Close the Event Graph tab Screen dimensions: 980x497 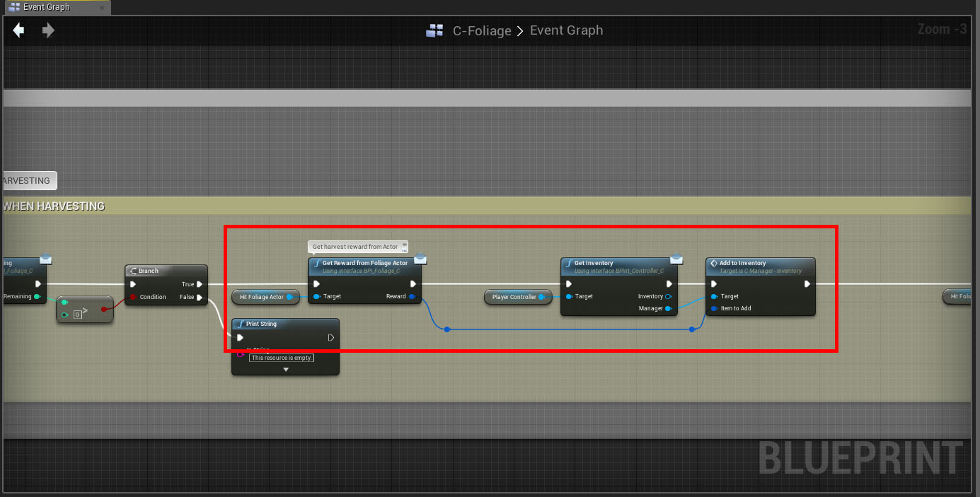(x=102, y=8)
